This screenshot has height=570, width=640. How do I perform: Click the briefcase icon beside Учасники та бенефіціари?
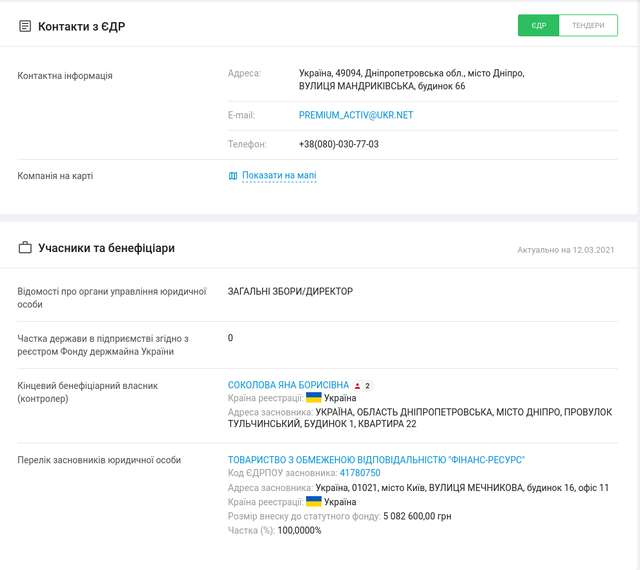coord(25,248)
